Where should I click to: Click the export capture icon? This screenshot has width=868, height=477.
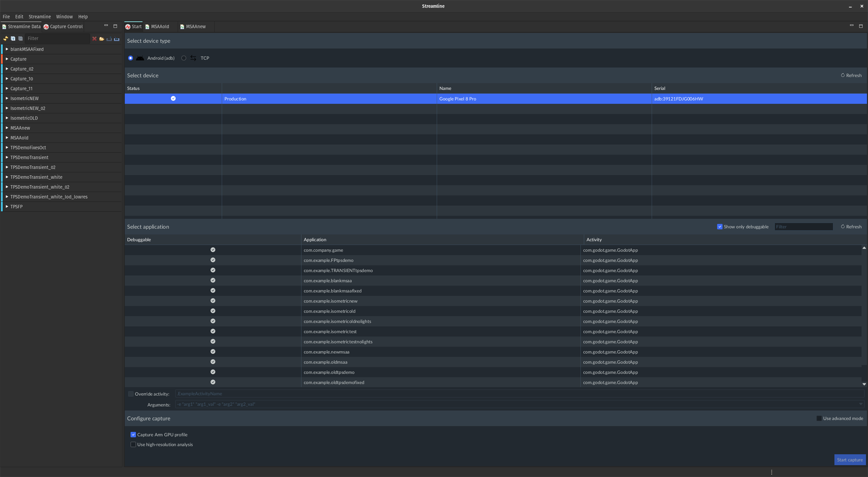(x=109, y=39)
